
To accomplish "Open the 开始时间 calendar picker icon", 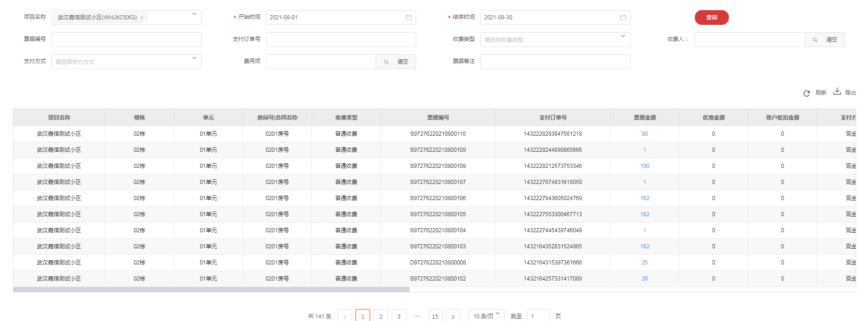I will tap(408, 17).
